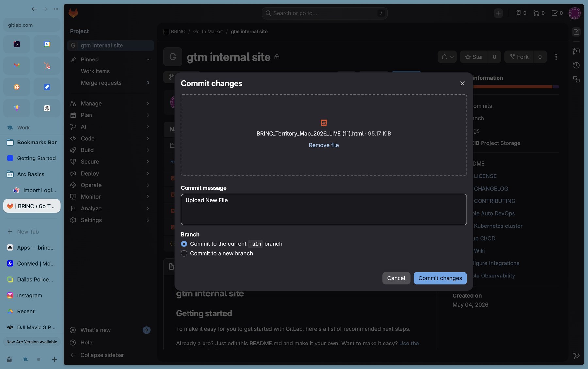Open to-do list counter icon
588x369 pixels.
[x=557, y=13]
